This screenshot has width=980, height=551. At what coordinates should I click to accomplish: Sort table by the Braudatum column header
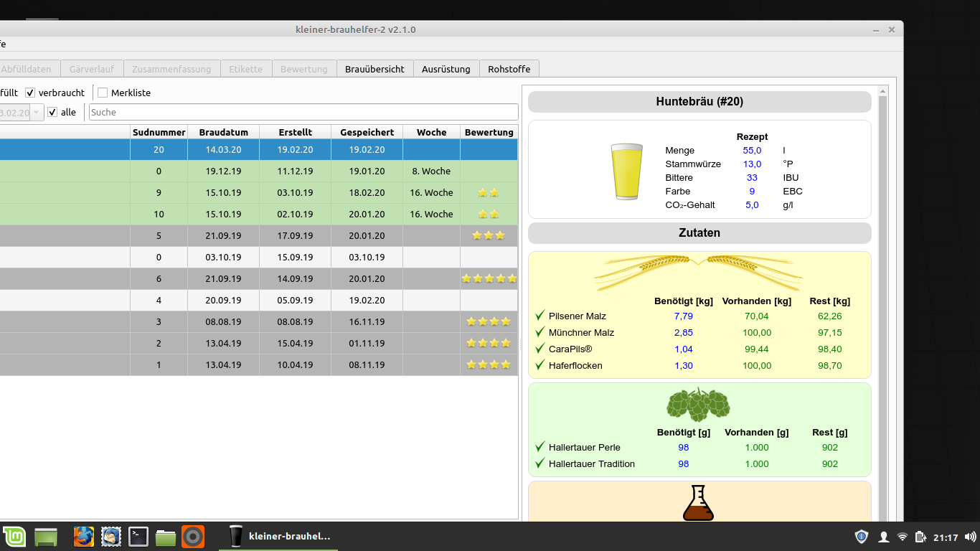tap(223, 132)
